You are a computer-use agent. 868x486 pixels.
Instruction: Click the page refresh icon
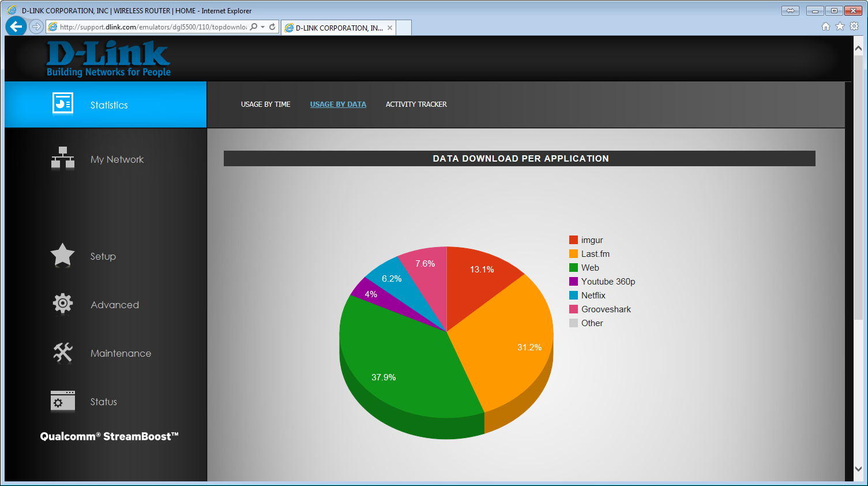(x=272, y=27)
